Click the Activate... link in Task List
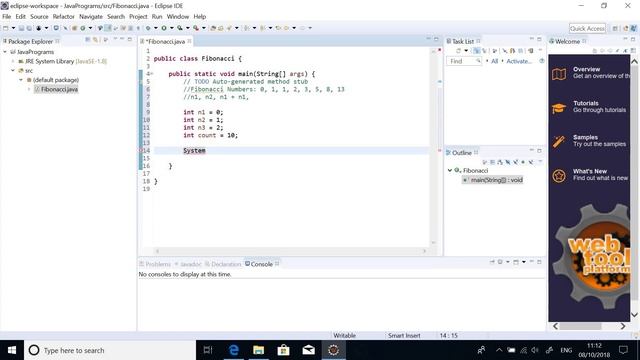This screenshot has height=360, width=640. (x=519, y=61)
